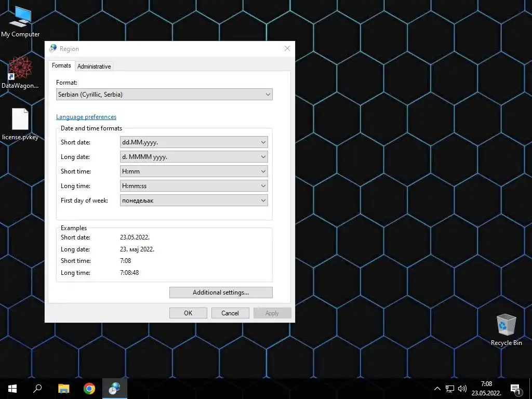This screenshot has height=399, width=532.
Task: Click the Cancel button
Action: [x=230, y=313]
